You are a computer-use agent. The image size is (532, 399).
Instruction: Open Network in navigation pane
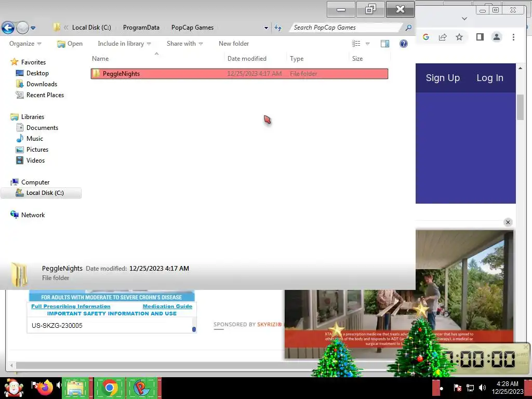coord(33,215)
